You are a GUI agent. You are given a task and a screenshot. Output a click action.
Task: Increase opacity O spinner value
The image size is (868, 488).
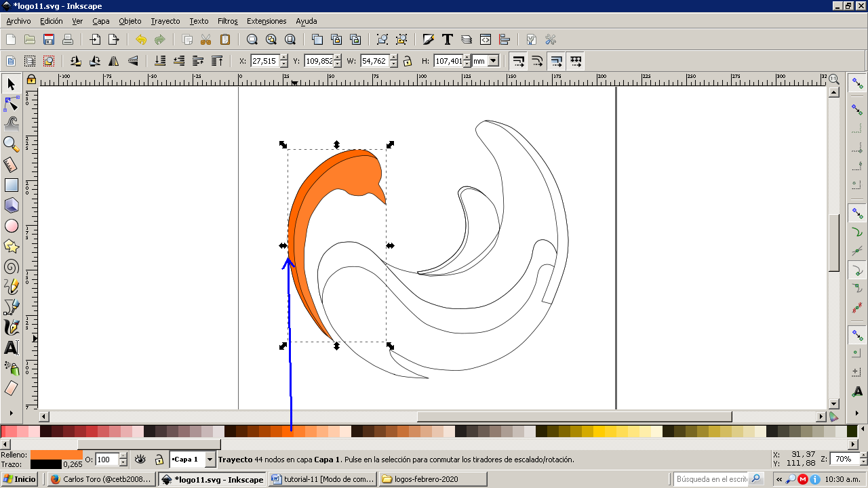[123, 455]
